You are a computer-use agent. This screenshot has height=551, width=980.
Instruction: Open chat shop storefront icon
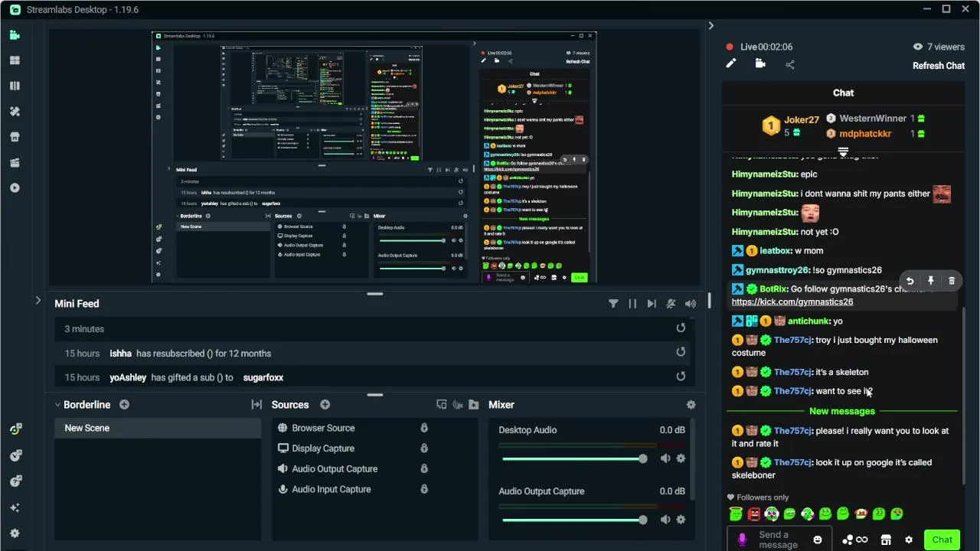[x=886, y=540]
